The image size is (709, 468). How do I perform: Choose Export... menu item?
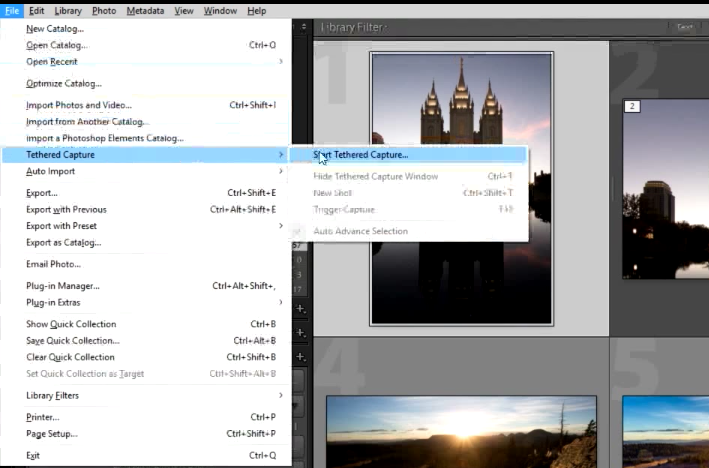point(146,193)
